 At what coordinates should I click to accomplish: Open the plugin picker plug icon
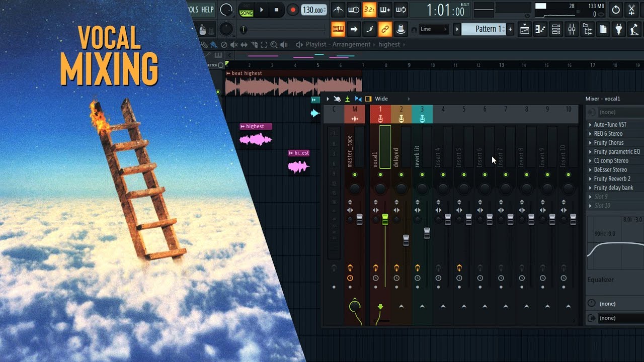619,29
